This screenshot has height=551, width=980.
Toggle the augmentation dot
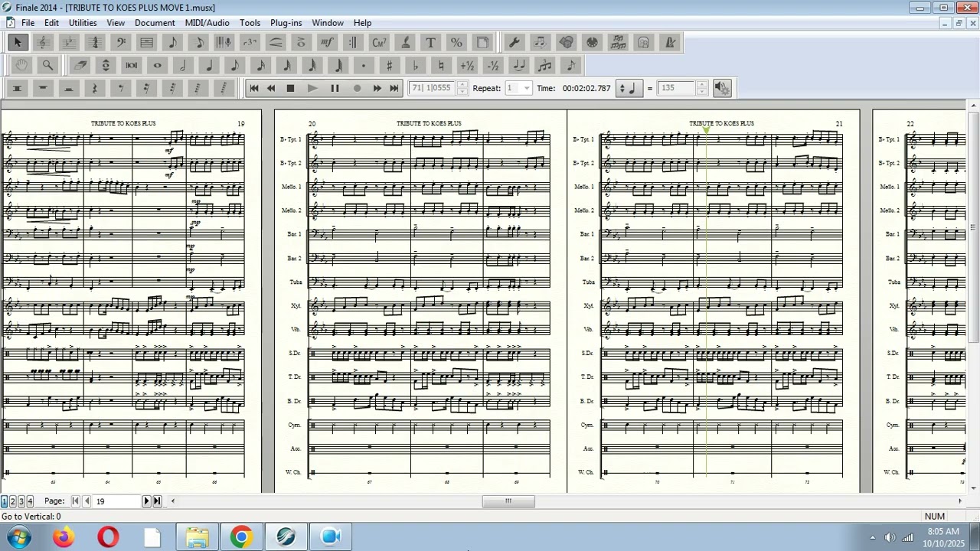[x=364, y=65]
